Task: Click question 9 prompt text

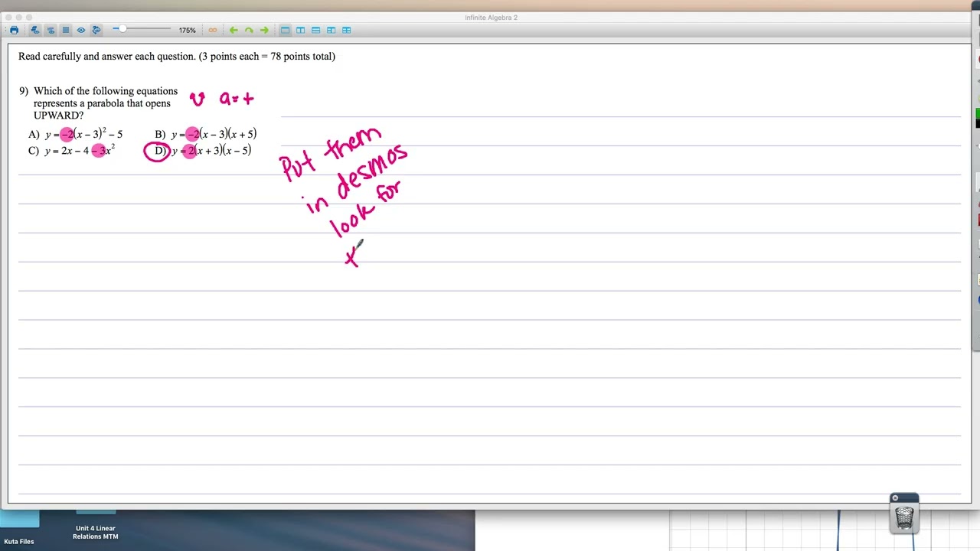Action: coord(106,103)
